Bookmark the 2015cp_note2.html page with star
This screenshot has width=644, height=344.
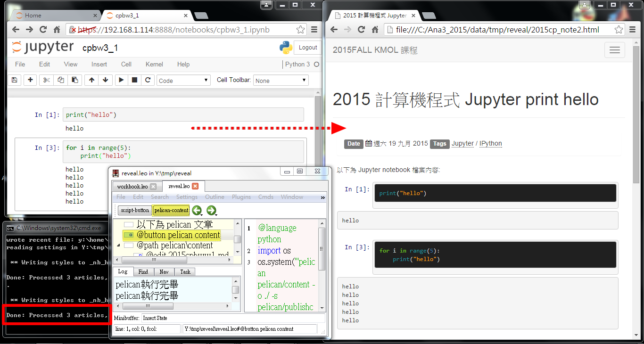[x=619, y=30]
